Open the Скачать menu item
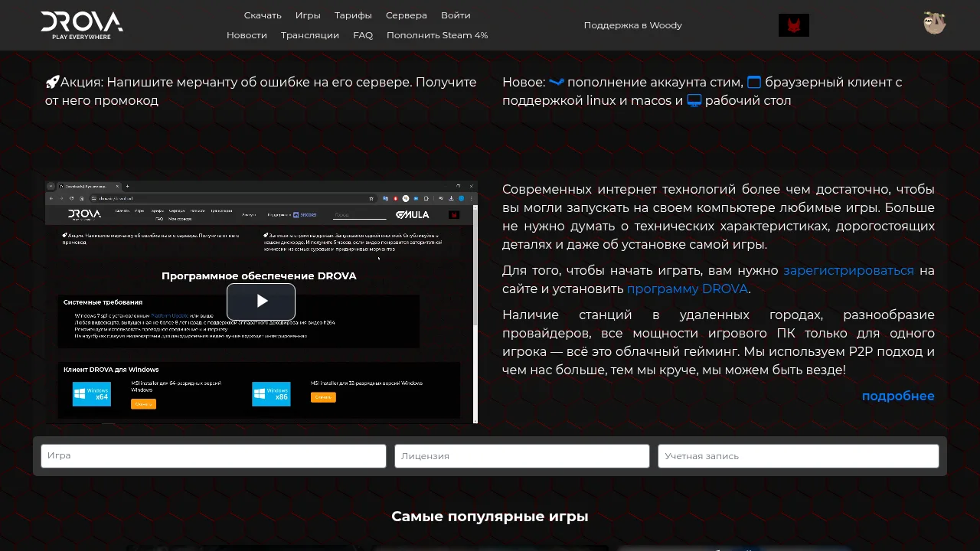This screenshot has height=551, width=980. click(x=263, y=15)
